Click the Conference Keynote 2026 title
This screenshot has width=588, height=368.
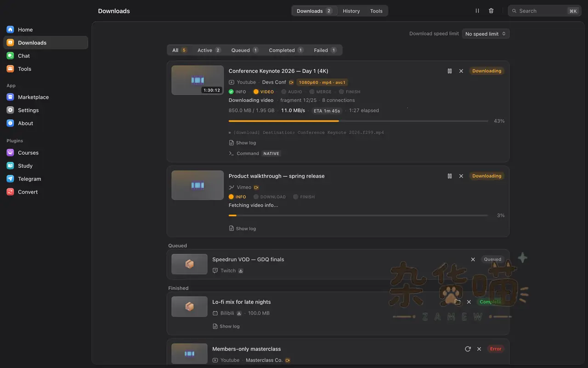coord(278,71)
